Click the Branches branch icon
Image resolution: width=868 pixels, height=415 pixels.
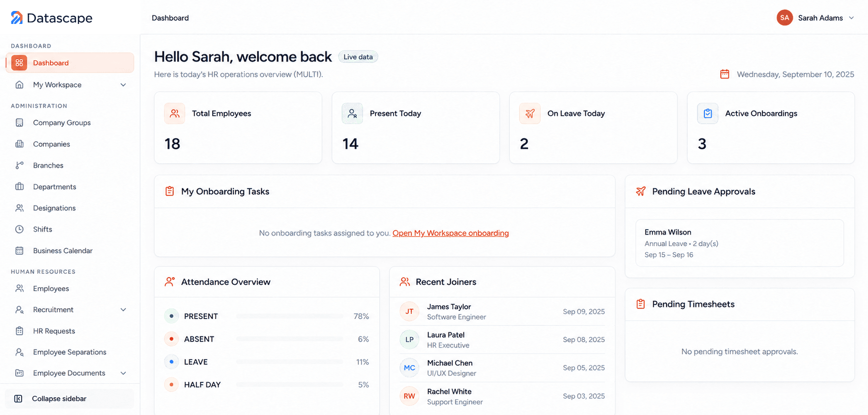(19, 165)
